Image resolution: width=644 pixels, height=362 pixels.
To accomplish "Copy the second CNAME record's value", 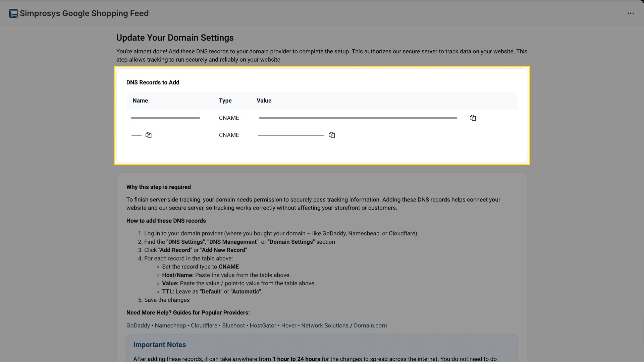I will tap(332, 135).
